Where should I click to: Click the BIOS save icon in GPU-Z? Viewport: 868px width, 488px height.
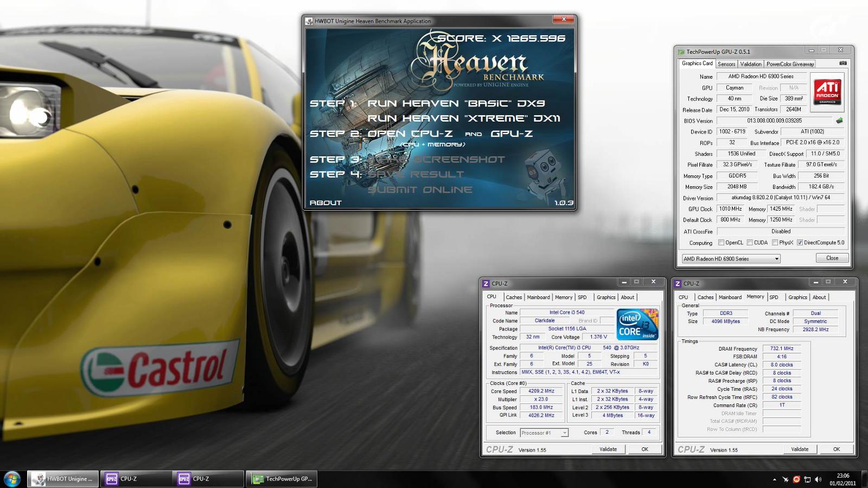839,121
